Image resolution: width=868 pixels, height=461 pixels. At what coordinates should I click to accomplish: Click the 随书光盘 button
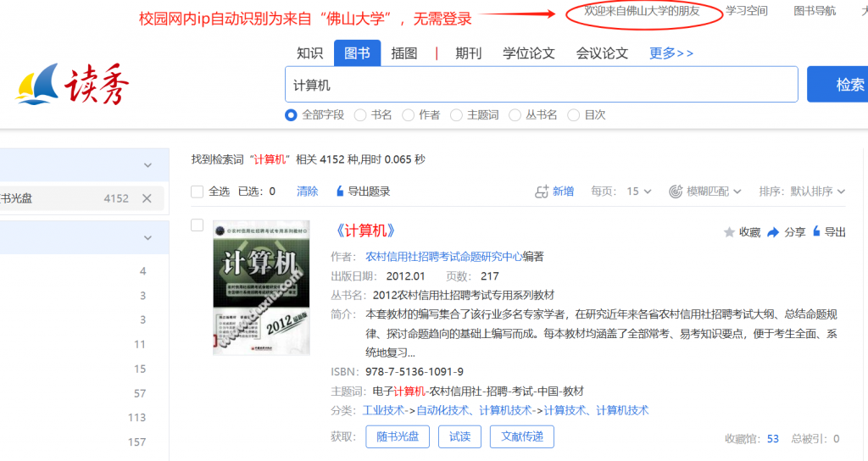point(398,436)
